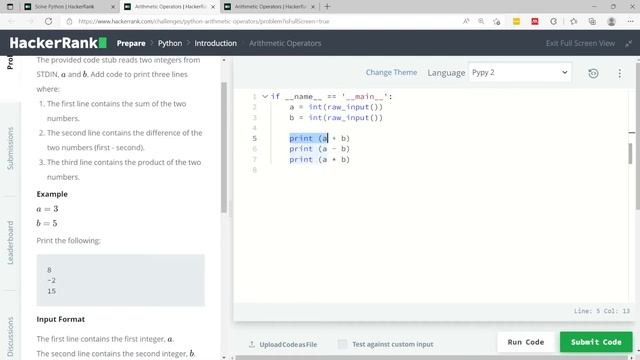Click the yellow extension icon

click(516, 21)
